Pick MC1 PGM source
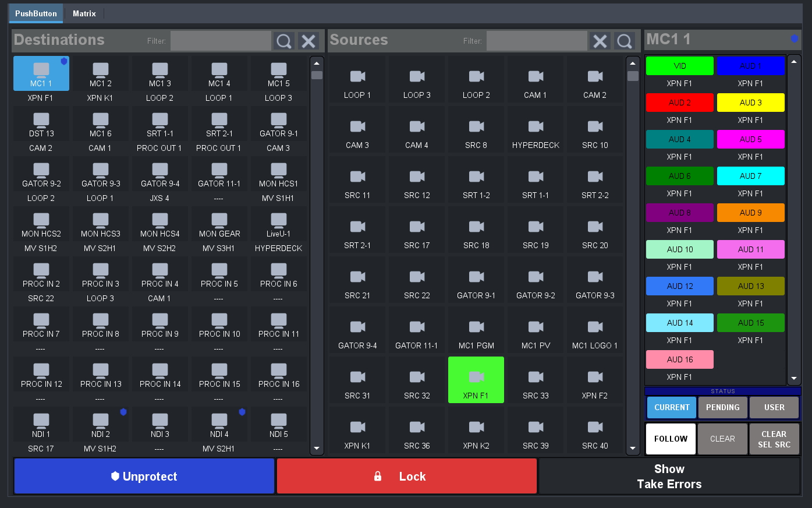 coord(476,330)
